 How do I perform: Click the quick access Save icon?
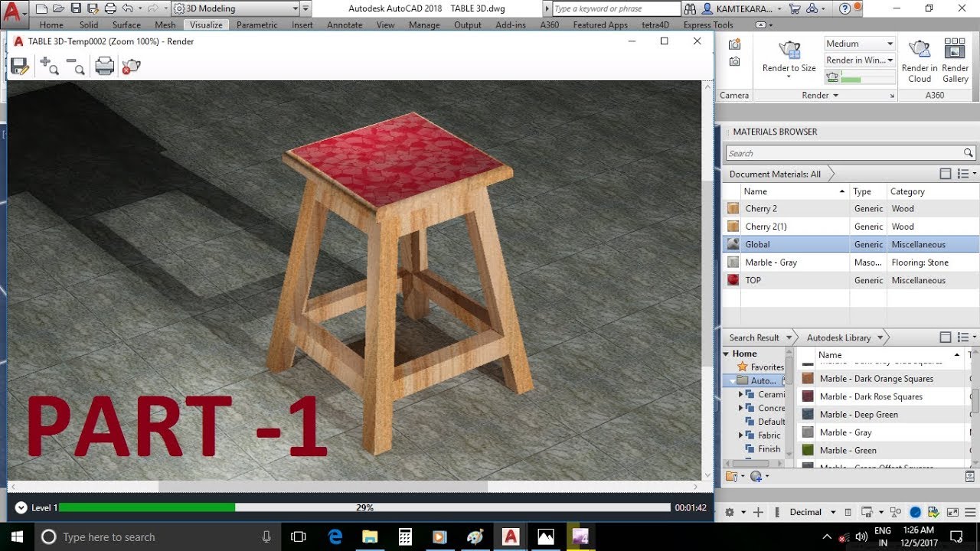click(76, 8)
